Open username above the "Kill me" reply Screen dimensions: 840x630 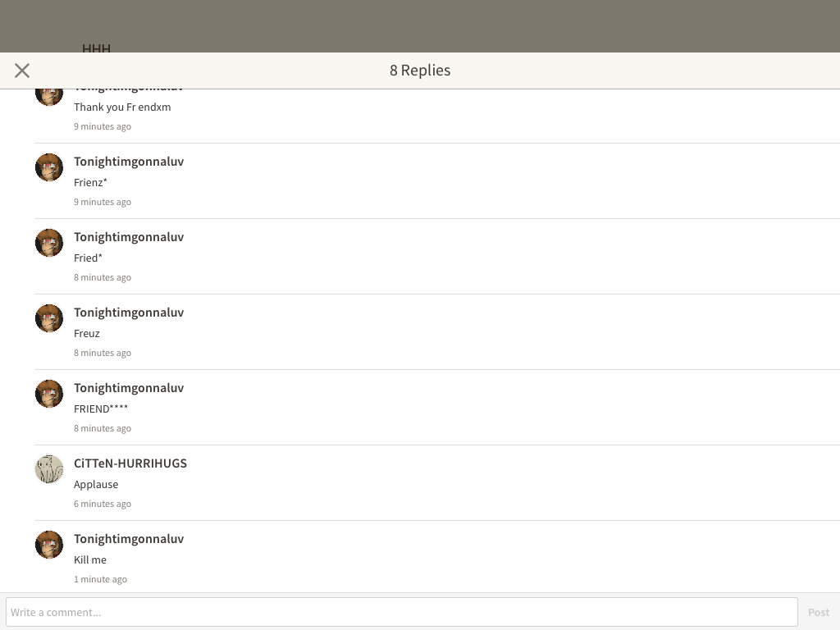pos(129,540)
